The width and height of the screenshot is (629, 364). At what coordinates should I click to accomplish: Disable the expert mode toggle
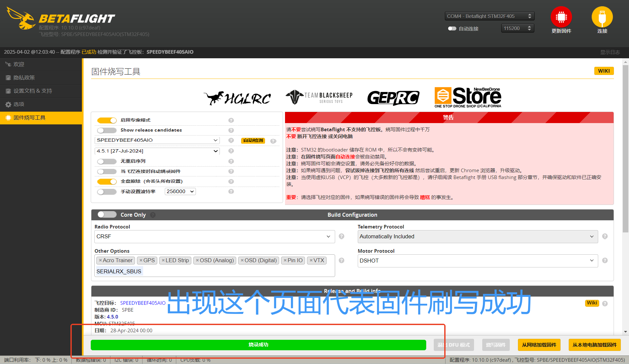click(x=107, y=120)
